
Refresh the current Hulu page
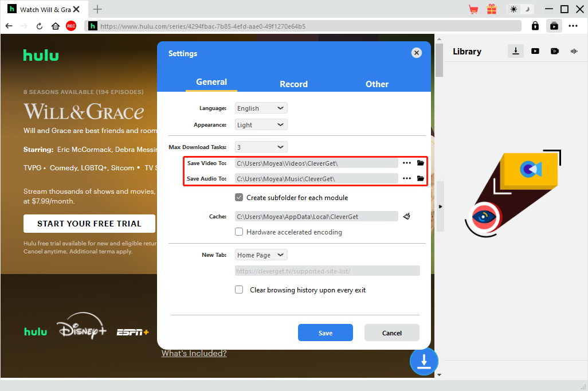[x=38, y=26]
